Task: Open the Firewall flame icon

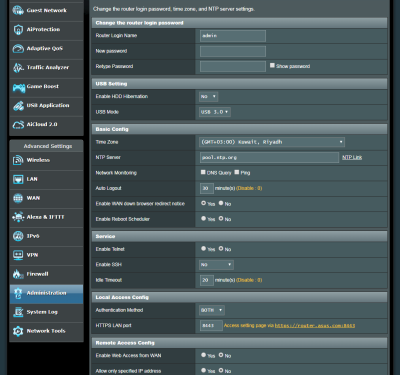Action: 18,274
